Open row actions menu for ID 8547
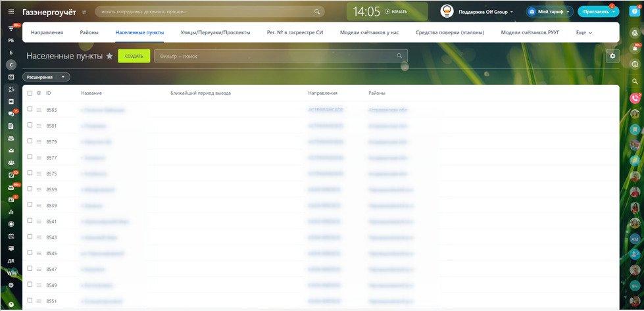 [39, 270]
